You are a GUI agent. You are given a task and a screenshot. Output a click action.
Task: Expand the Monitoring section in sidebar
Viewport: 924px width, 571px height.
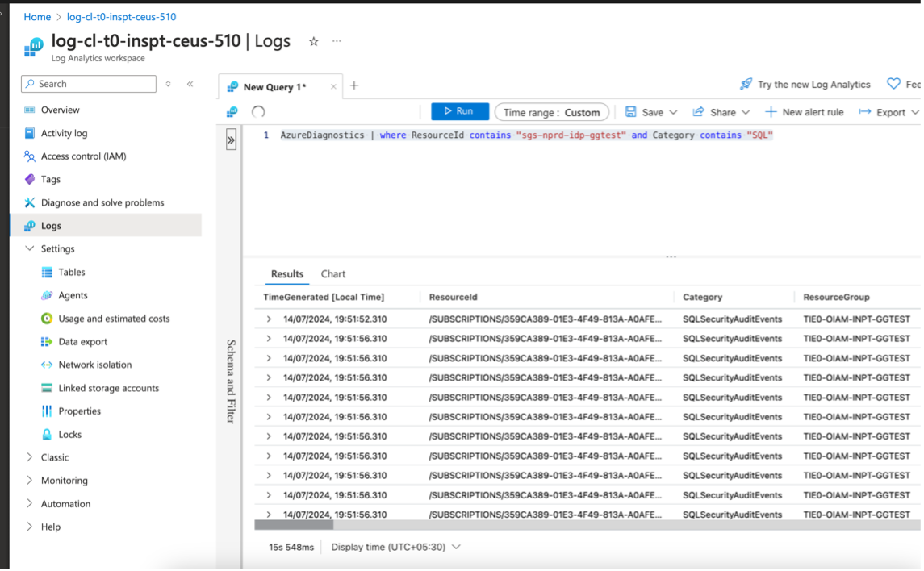[30, 481]
